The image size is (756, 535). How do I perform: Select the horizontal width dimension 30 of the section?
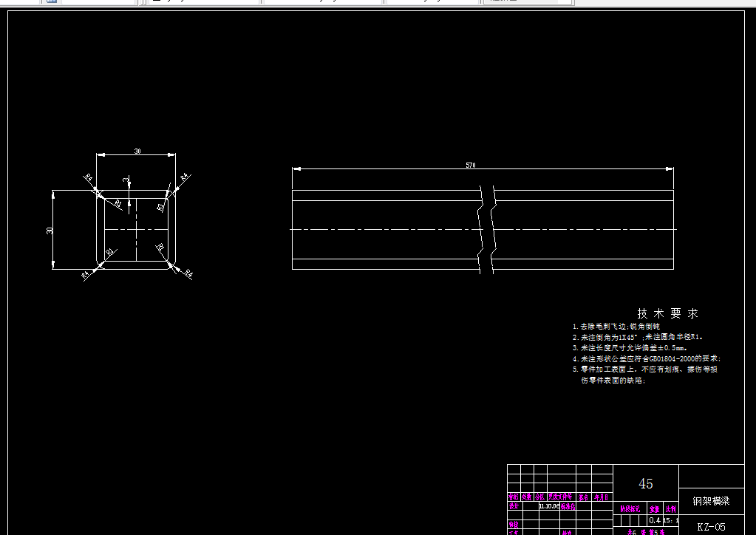pyautogui.click(x=137, y=151)
